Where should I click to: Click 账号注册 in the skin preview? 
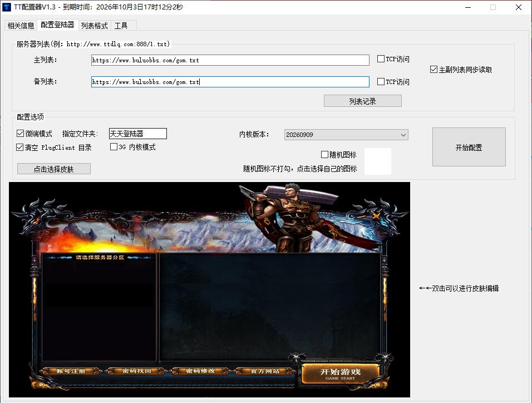[71, 371]
